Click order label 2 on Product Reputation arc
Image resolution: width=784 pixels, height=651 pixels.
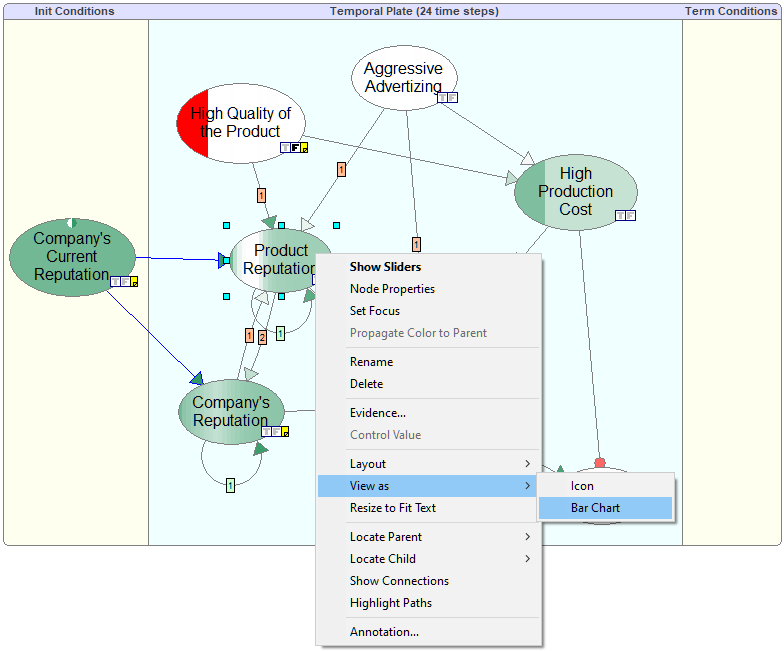[x=262, y=338]
